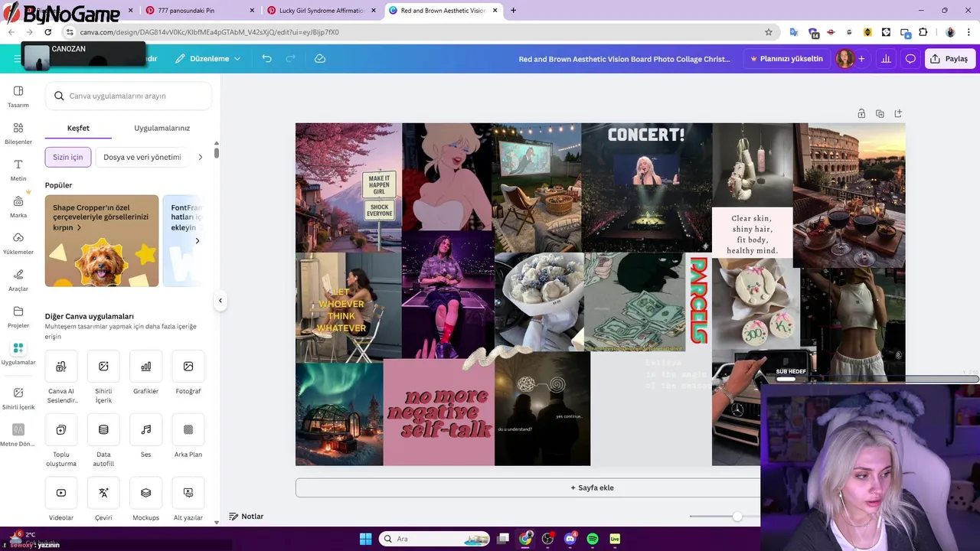Open the Yüklemeler uploads panel
980x551 pixels.
[18, 243]
